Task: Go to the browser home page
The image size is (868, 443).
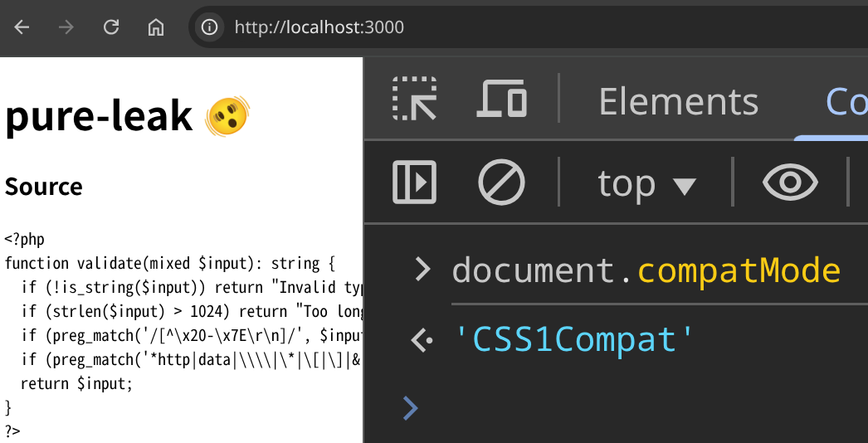Action: click(x=156, y=27)
